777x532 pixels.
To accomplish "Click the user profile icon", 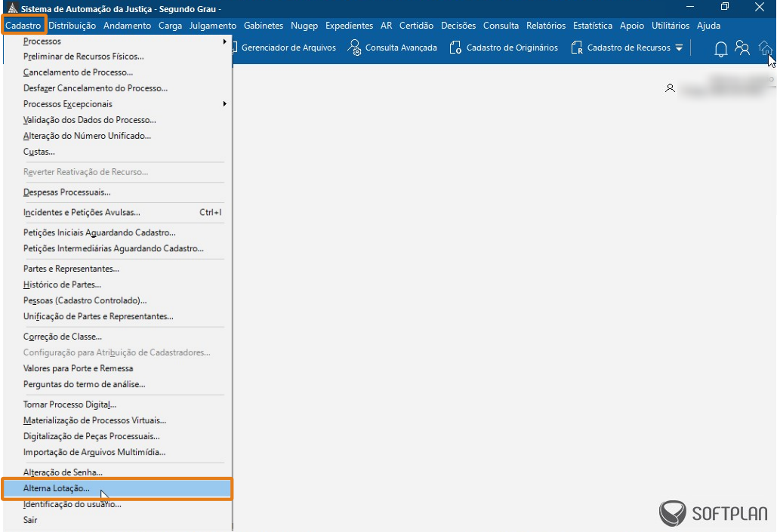I will coord(670,88).
